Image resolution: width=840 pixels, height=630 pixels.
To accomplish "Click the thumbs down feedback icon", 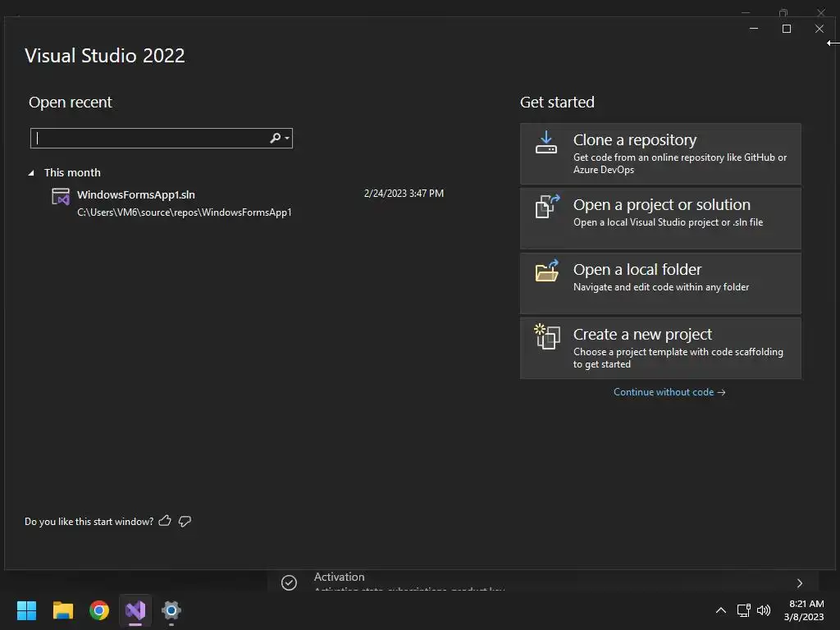I will [x=185, y=521].
